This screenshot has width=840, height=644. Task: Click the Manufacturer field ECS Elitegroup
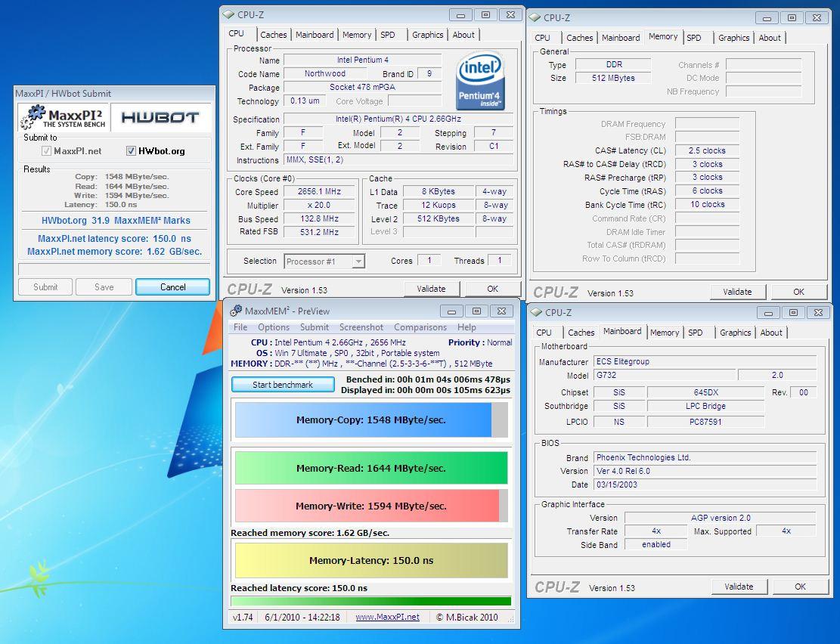[x=705, y=361]
